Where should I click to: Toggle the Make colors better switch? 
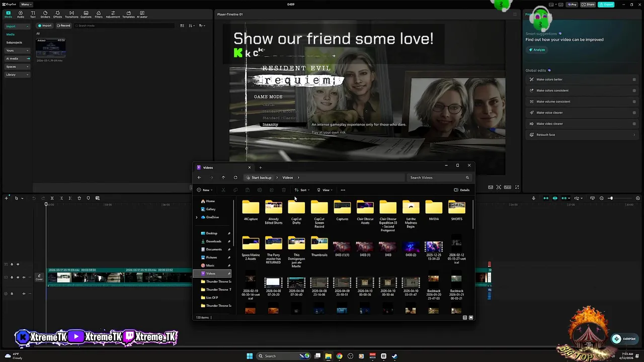(x=634, y=79)
